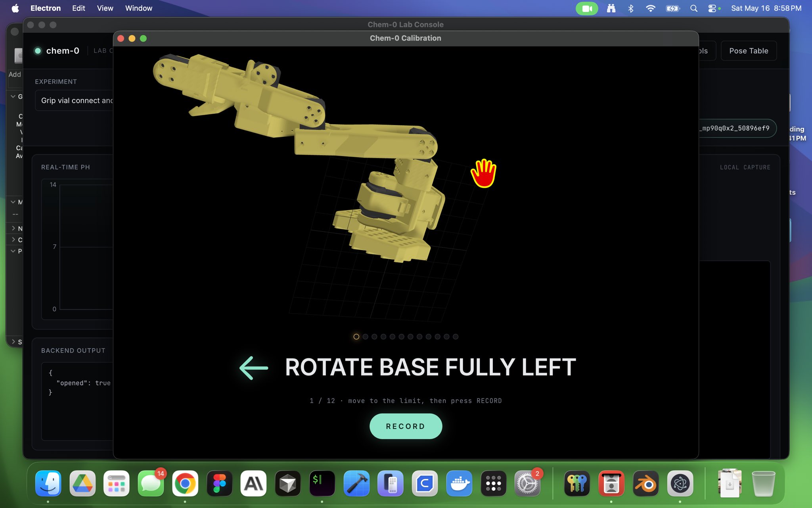Open Messages with 14 badge in Dock
The width and height of the screenshot is (812, 508).
pos(151,483)
